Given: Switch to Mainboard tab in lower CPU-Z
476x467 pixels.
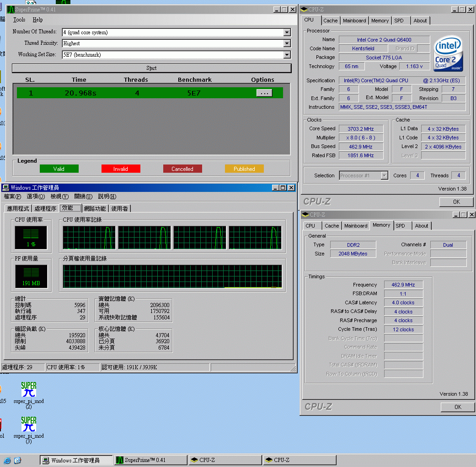Looking at the screenshot, I should [356, 226].
